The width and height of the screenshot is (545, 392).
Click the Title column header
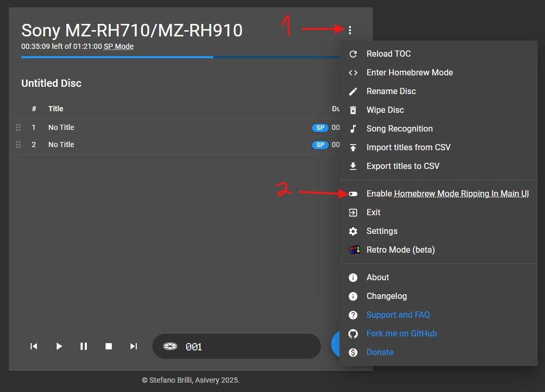tap(56, 109)
